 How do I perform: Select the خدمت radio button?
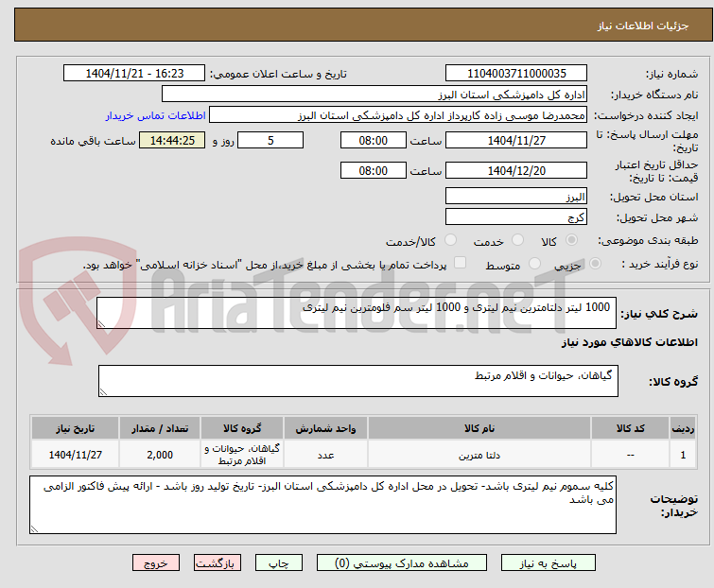click(517, 240)
